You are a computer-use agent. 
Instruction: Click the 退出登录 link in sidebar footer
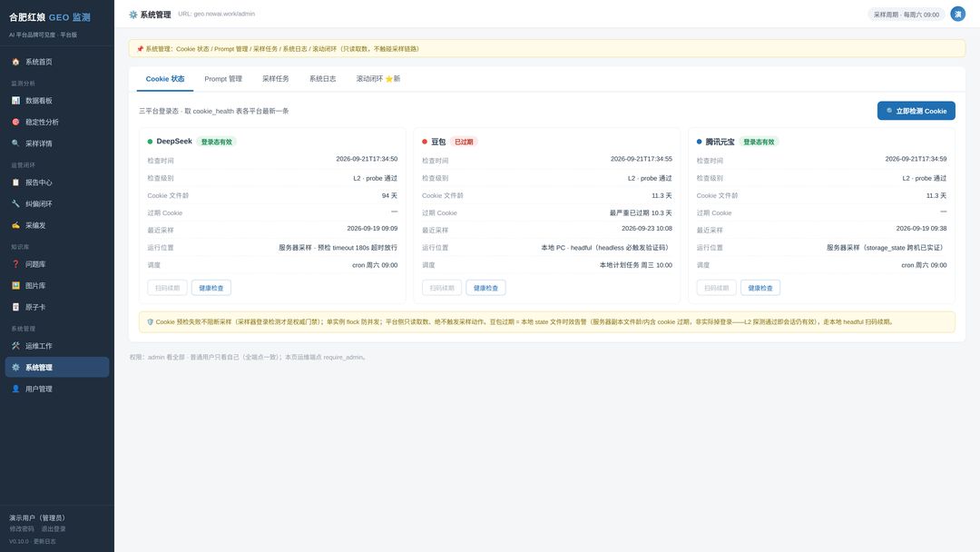click(54, 529)
